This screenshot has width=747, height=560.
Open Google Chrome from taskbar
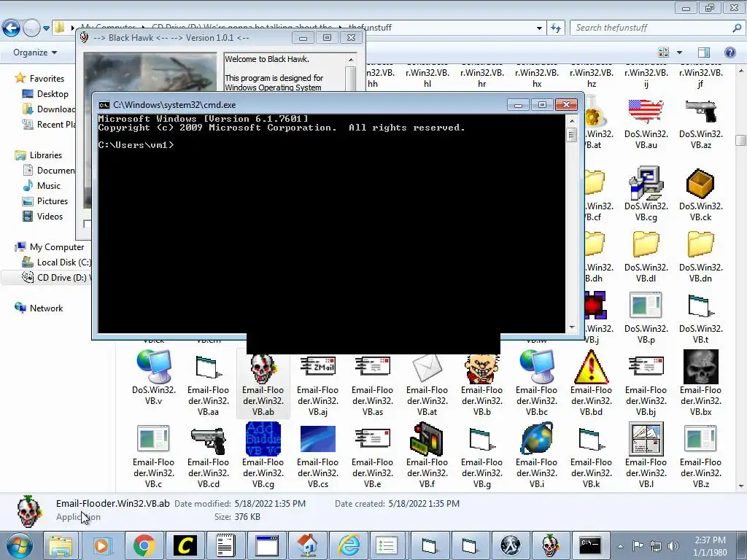coord(144,545)
